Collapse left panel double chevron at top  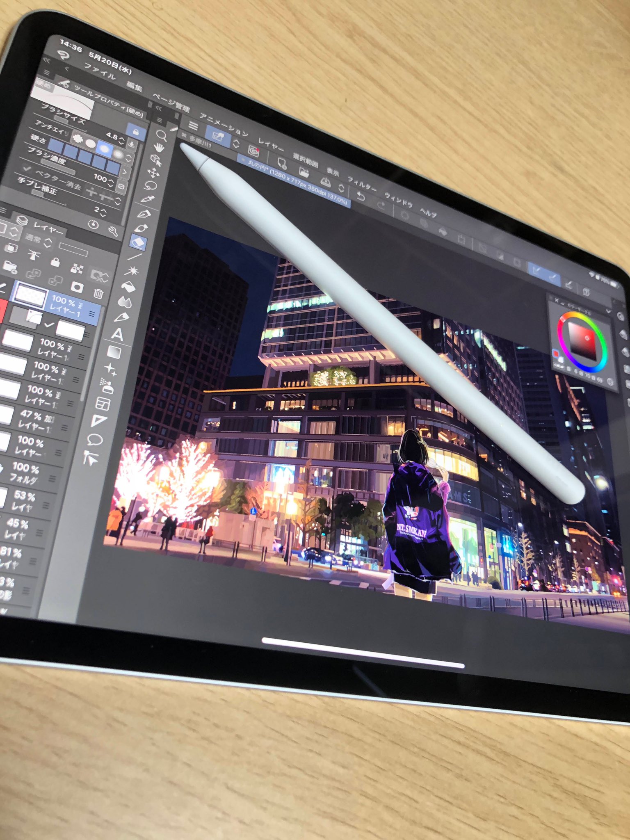46,60
